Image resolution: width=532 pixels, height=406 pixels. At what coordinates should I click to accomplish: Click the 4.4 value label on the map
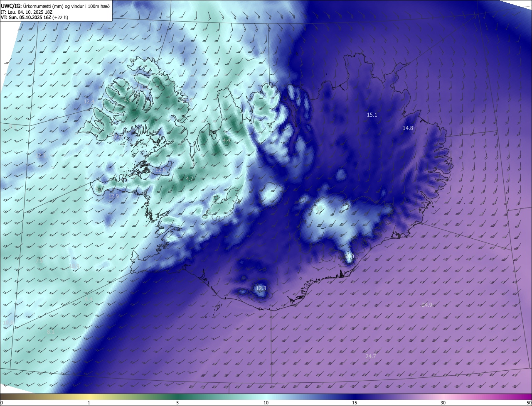(227, 141)
